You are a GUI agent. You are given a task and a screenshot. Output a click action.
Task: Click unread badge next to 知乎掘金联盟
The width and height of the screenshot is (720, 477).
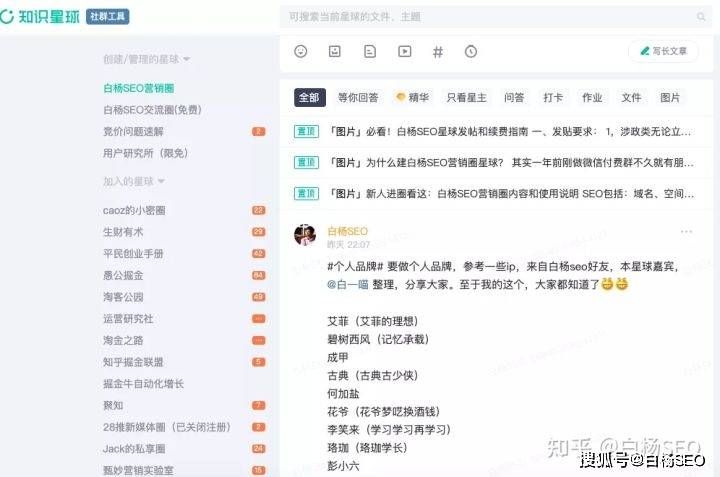(259, 362)
